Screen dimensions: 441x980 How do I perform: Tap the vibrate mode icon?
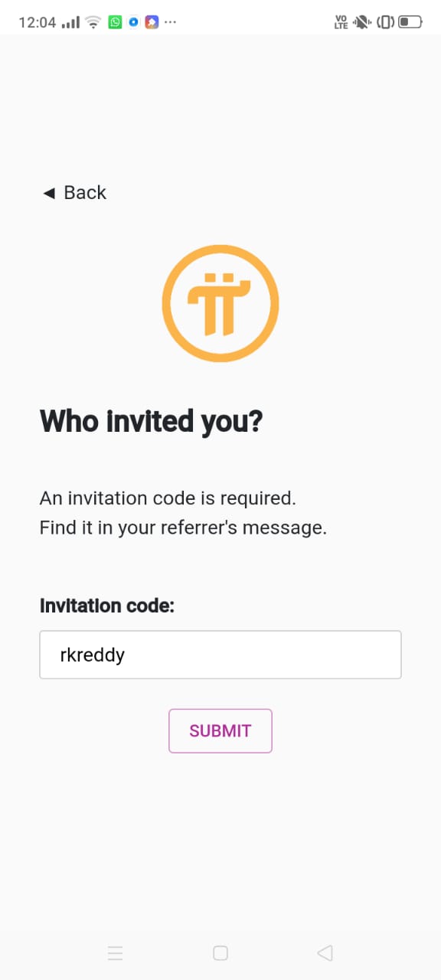(385, 22)
